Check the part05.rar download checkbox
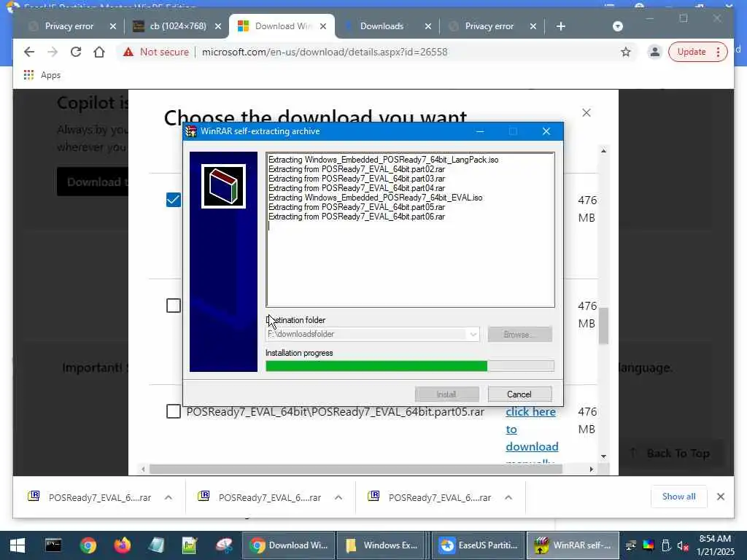Viewport: 747px width, 560px height. click(x=174, y=411)
